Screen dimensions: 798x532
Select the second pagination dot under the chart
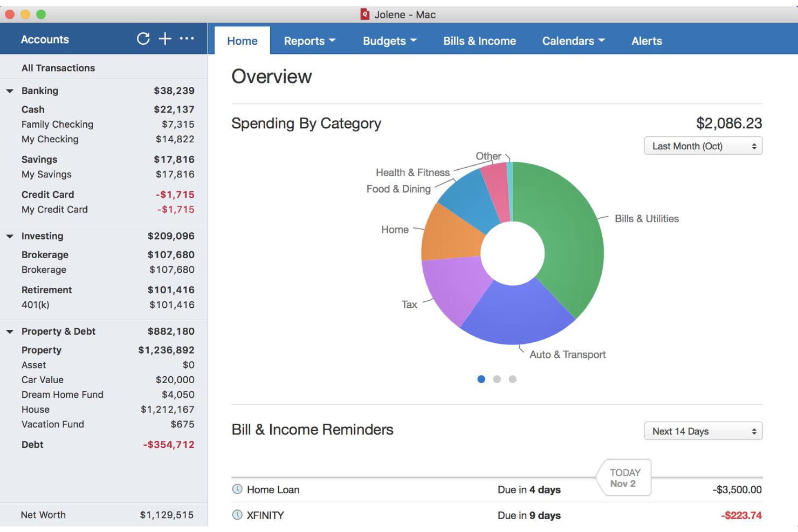(x=497, y=379)
